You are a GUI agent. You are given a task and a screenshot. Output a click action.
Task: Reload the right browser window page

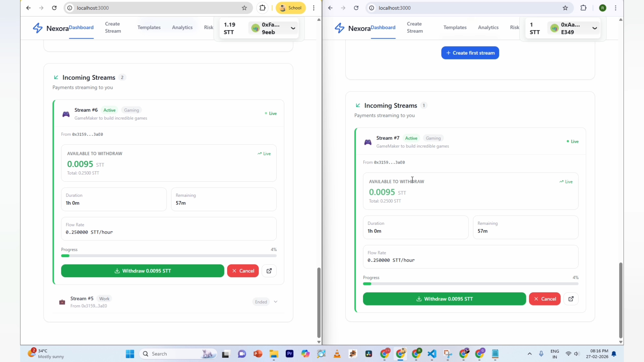356,8
